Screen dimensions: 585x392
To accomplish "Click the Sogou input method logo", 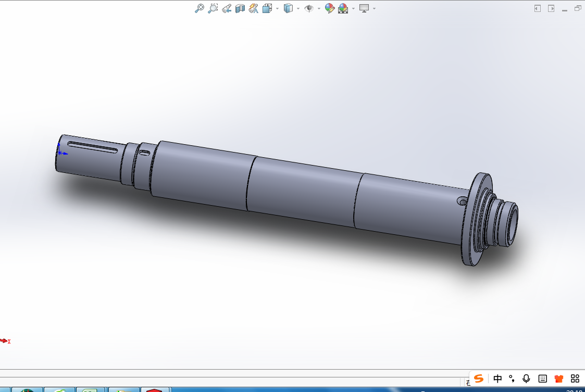I will click(x=479, y=378).
